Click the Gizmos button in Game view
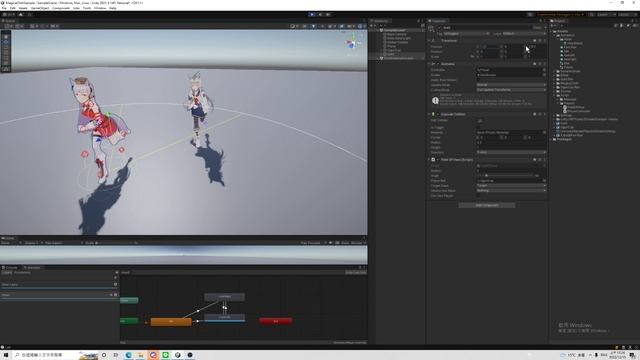Viewport: 640px width, 360px height. tap(357, 243)
